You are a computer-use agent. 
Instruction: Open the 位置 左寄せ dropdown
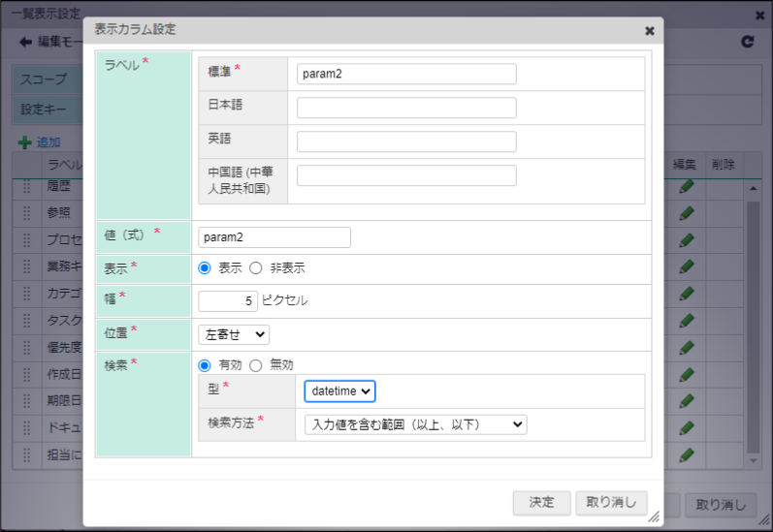click(234, 335)
